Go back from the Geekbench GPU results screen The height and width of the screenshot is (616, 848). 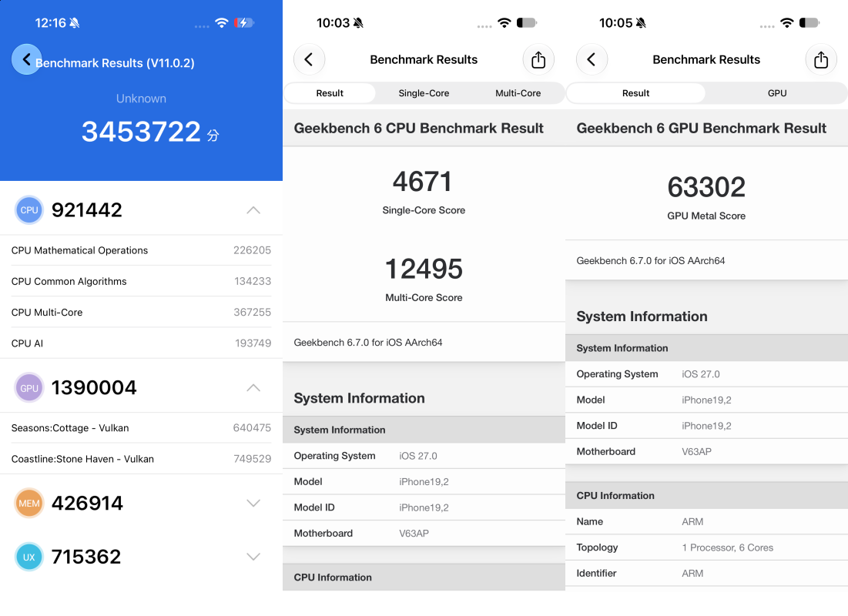click(x=592, y=59)
